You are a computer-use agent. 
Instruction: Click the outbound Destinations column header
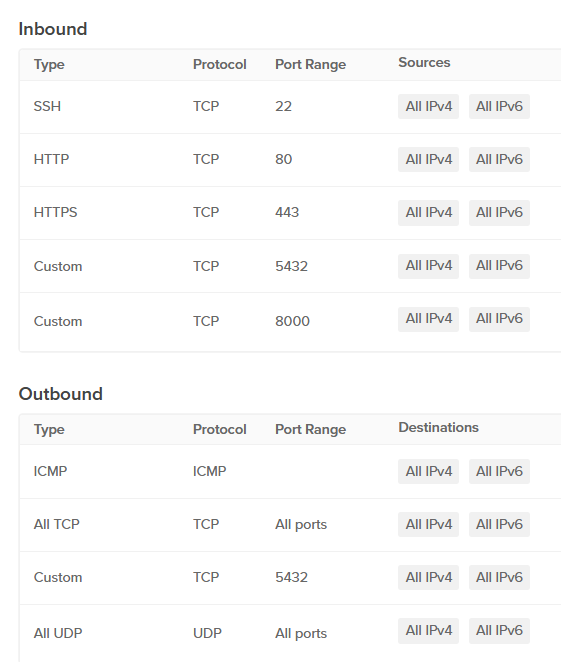pos(438,427)
